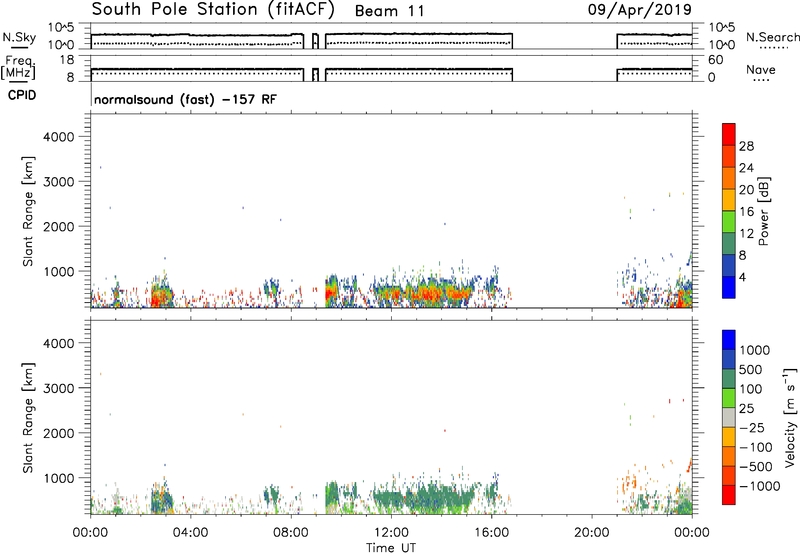Click 'normalsound (fast) -157 RF' text
This screenshot has width=800, height=554.
185,99
